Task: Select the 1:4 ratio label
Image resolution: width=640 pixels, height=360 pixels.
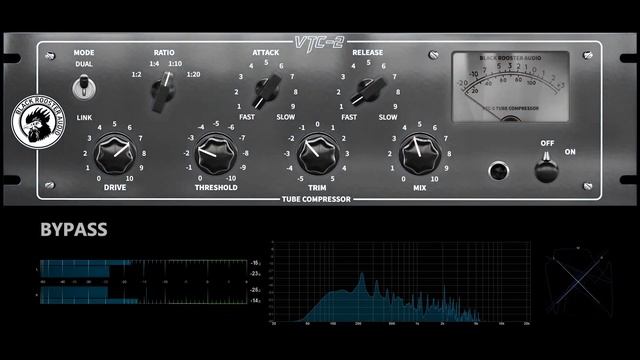Action: point(154,64)
